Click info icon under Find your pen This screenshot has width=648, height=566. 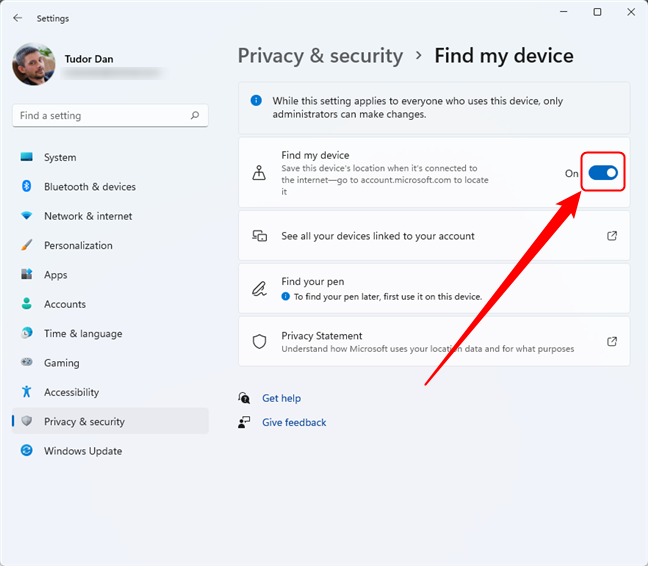pyautogui.click(x=286, y=296)
